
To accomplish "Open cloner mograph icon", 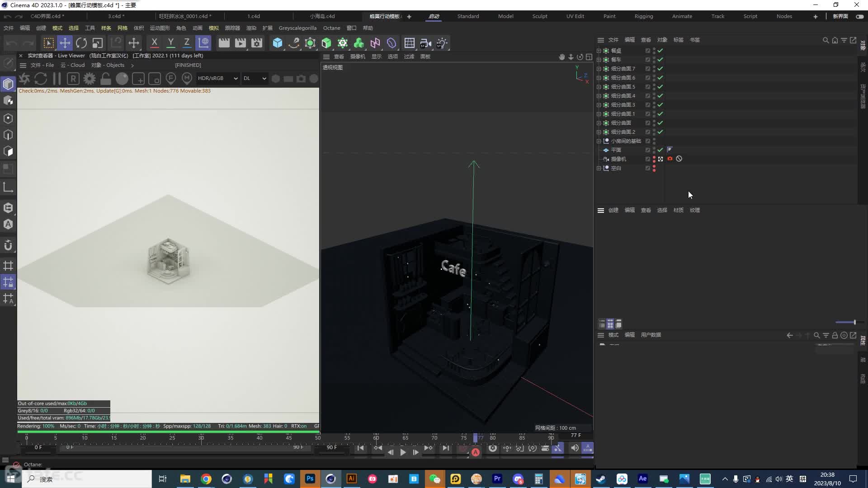I will 343,43.
